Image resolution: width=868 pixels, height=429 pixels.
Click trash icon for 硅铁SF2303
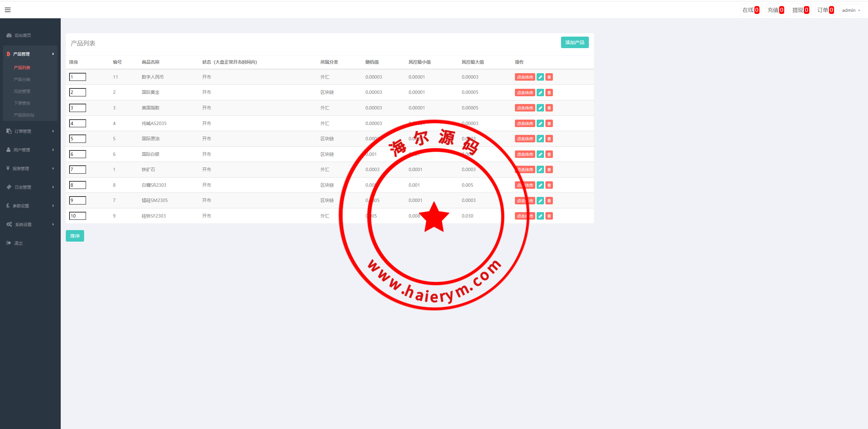549,216
